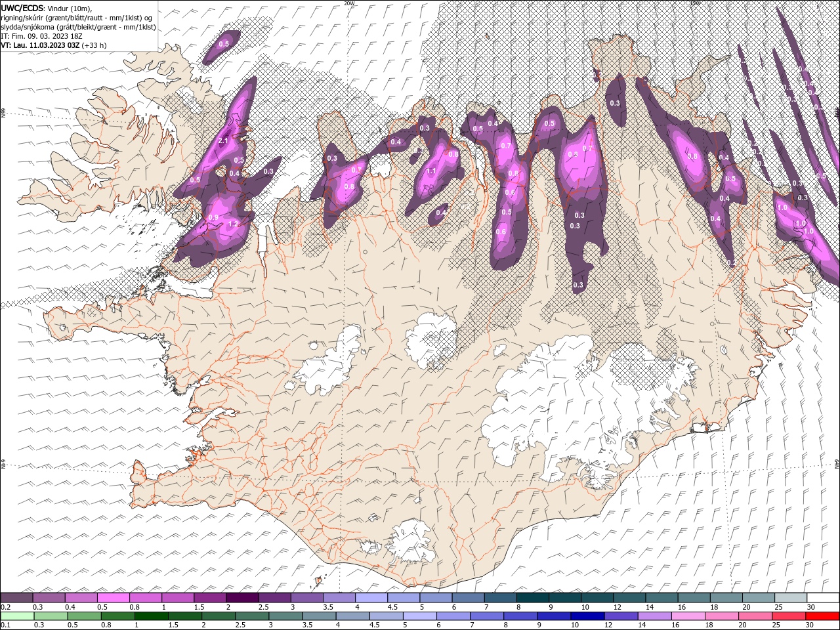Viewport: 840px width, 630px height.
Task: Click the '1.1' snowfall value in the north
Action: [431, 171]
